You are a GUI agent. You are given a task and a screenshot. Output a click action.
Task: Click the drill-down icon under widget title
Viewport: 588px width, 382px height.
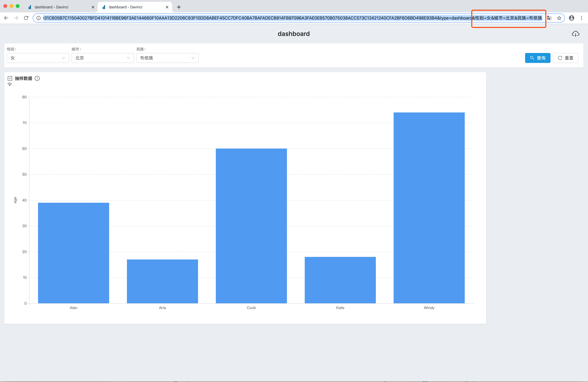[10, 84]
